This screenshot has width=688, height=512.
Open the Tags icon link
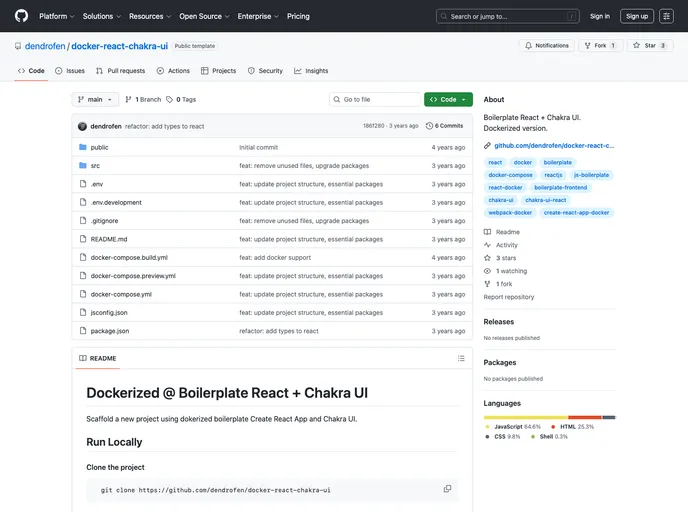click(181, 99)
